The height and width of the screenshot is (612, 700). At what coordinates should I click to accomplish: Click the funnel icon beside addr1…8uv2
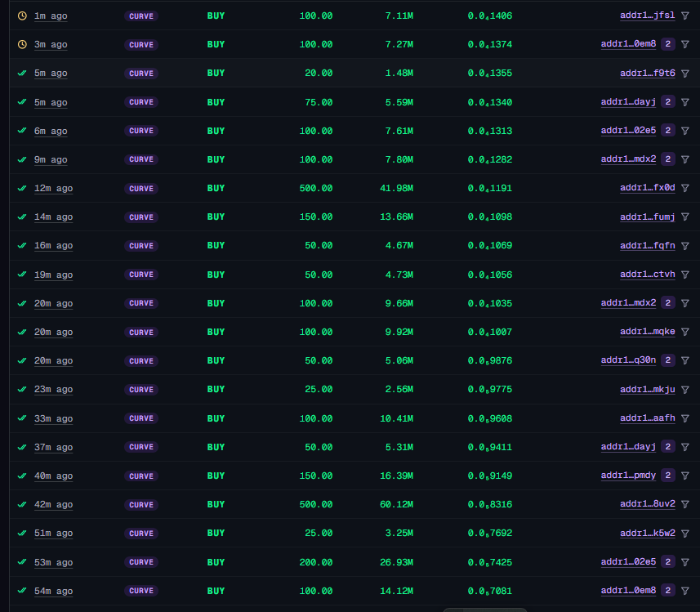[x=685, y=504]
